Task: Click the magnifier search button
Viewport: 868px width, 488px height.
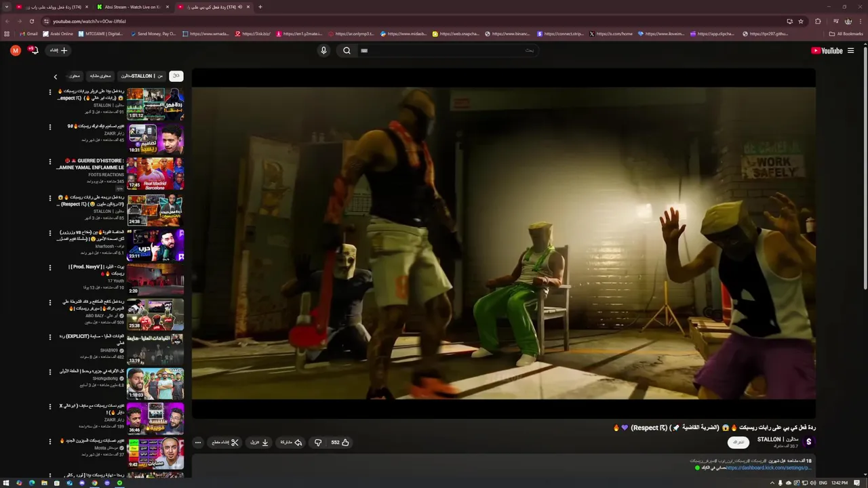Action: 347,50
